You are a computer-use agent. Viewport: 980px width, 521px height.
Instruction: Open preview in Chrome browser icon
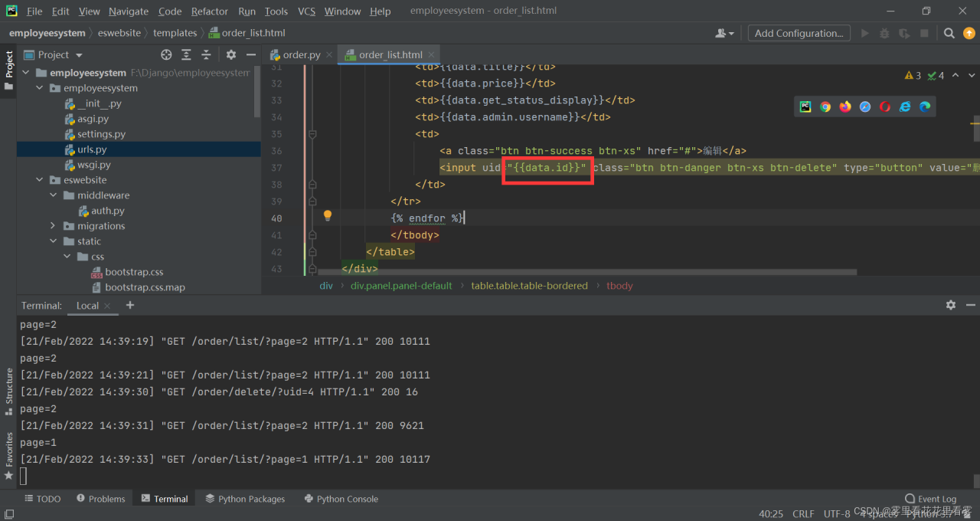tap(825, 106)
